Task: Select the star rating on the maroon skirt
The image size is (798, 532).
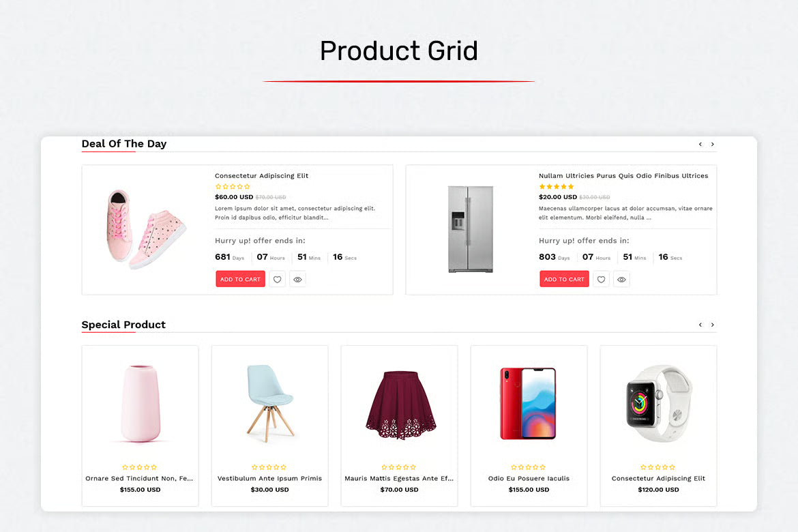Action: [x=399, y=467]
